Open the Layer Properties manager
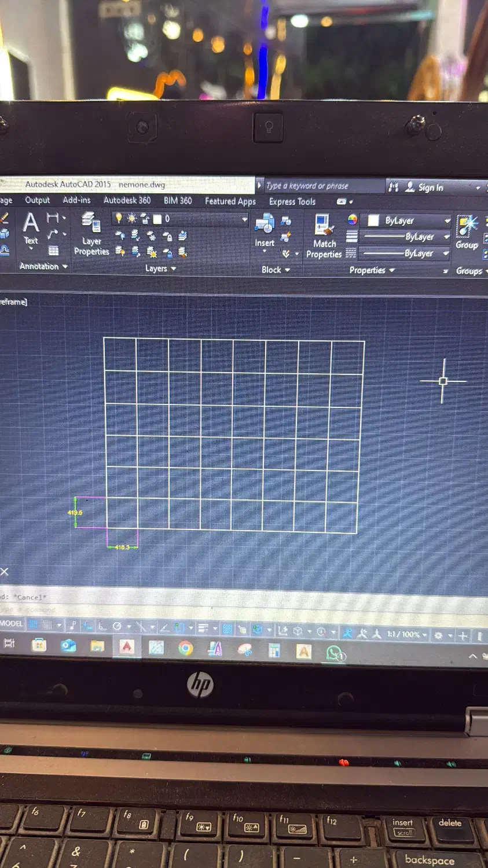Screen dimensions: 488x868 point(91,234)
